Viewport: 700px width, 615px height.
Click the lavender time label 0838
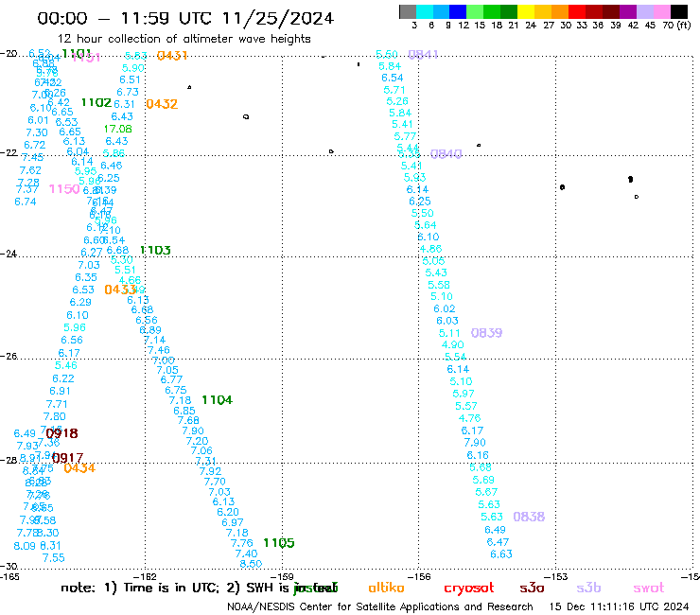click(529, 517)
